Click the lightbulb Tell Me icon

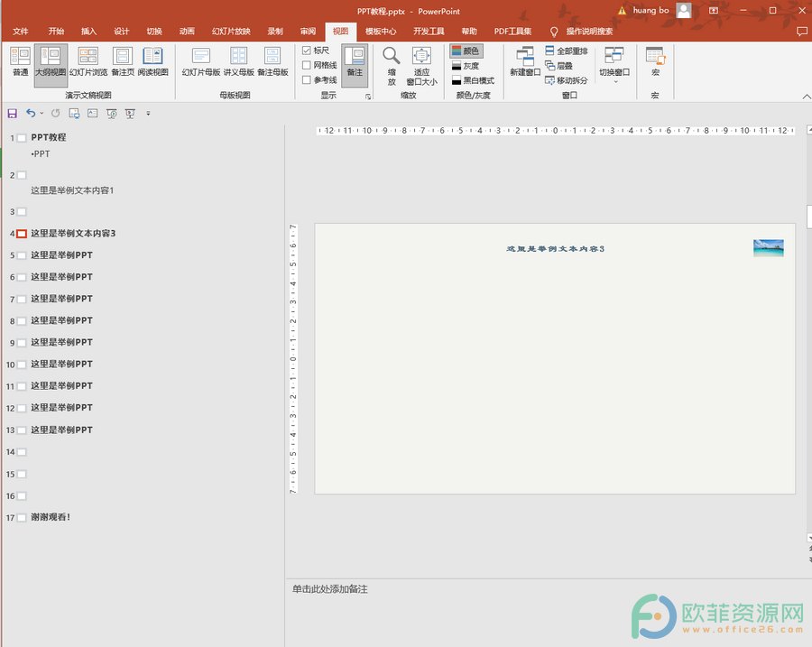pos(554,32)
